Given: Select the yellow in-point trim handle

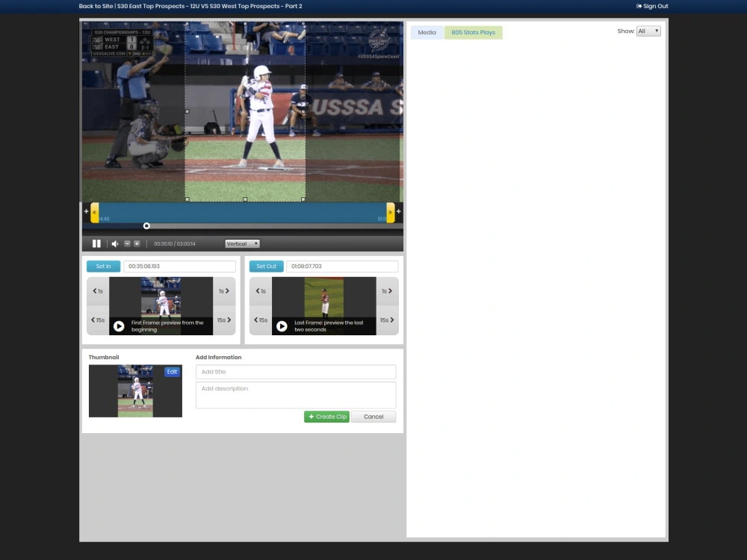Looking at the screenshot, I should point(95,212).
